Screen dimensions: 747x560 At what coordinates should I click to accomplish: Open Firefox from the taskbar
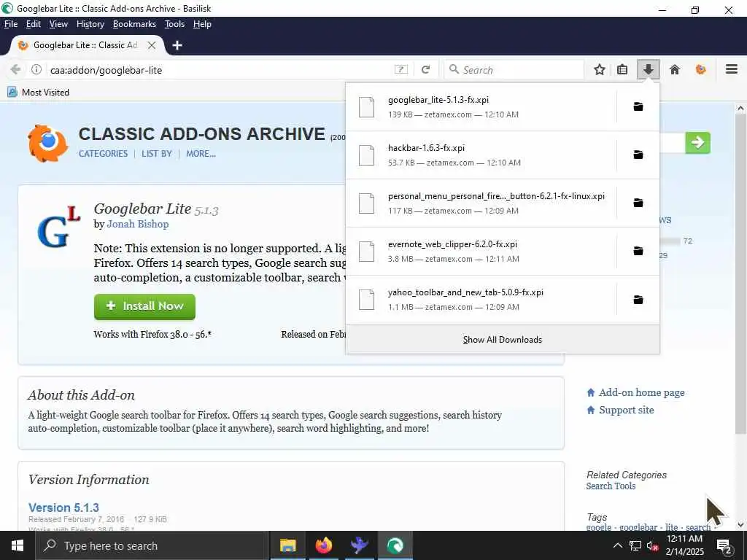323,545
